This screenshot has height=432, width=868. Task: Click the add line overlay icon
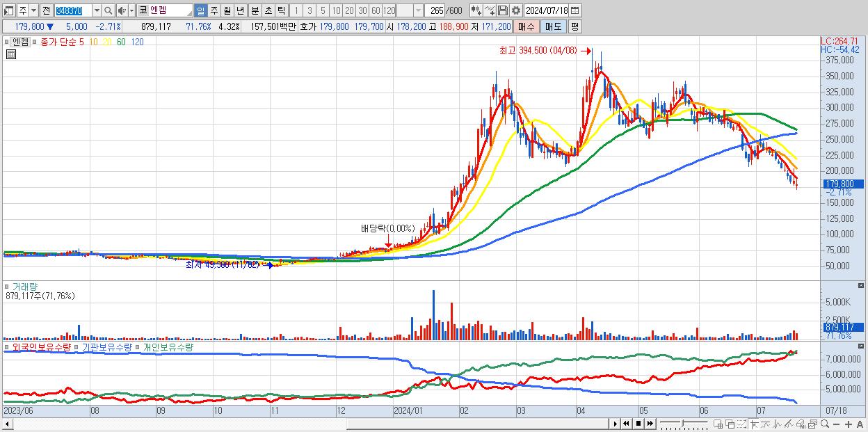(x=489, y=10)
